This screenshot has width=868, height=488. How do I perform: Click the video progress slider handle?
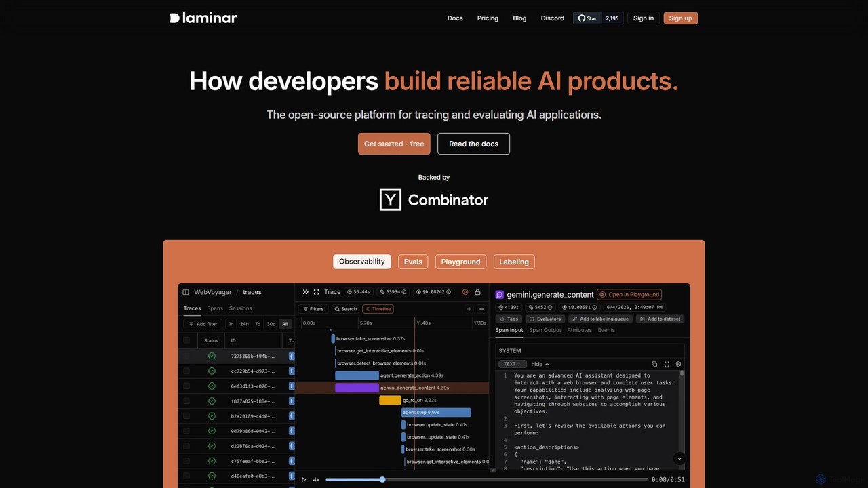click(x=382, y=479)
